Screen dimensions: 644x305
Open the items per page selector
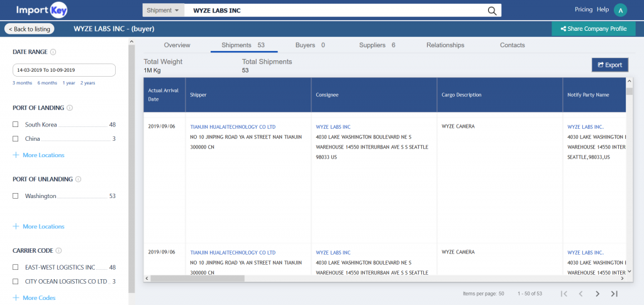(484, 294)
